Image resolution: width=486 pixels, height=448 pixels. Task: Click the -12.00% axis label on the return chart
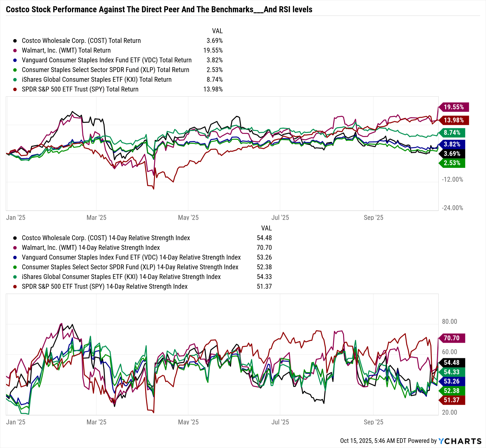click(452, 180)
